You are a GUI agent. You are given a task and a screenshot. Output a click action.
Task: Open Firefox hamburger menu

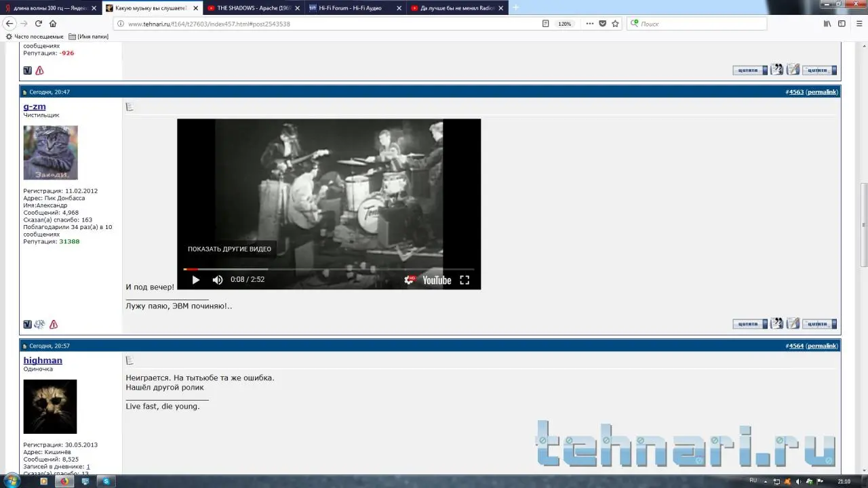tap(857, 24)
